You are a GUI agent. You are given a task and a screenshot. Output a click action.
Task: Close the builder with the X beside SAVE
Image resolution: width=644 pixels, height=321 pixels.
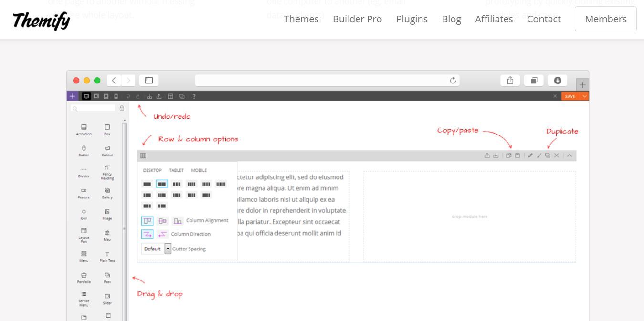555,96
